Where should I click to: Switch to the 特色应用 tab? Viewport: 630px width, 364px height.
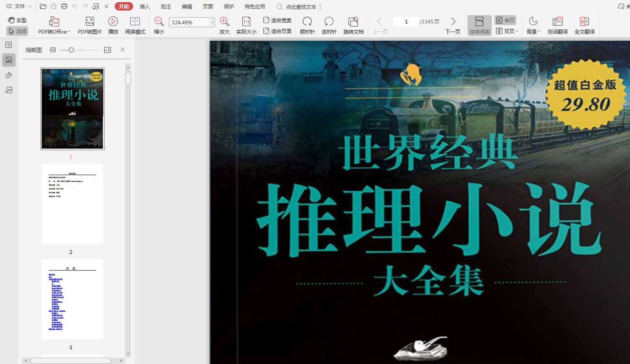pos(255,6)
